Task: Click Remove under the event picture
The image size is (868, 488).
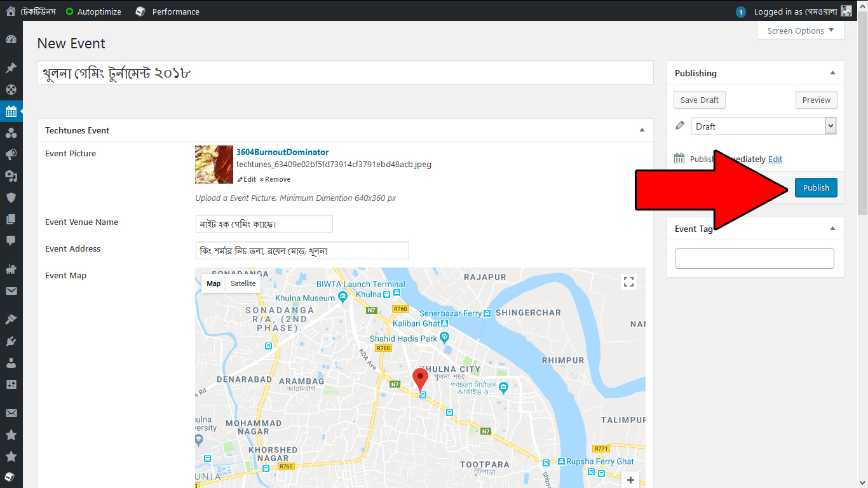Action: [x=275, y=179]
